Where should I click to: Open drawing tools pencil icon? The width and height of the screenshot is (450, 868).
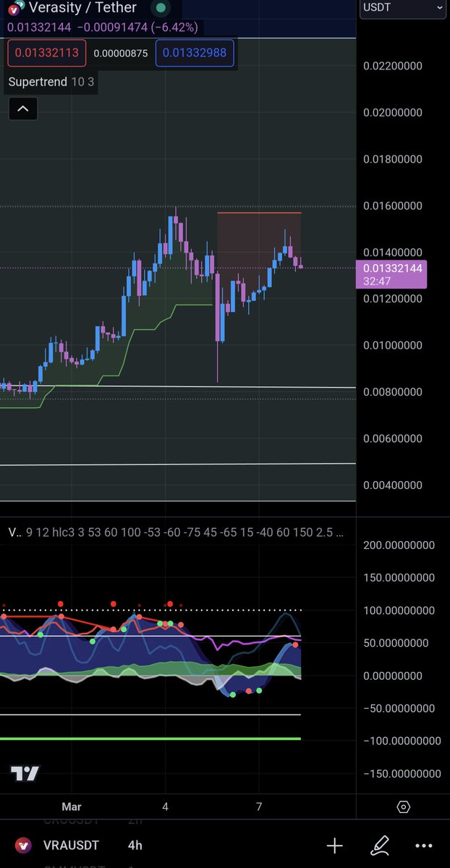[379, 845]
